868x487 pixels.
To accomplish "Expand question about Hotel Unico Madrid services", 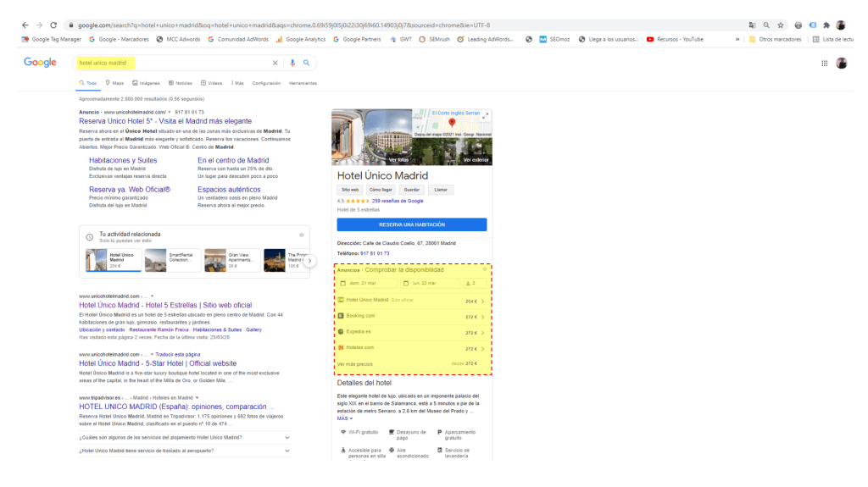I will click(184, 437).
